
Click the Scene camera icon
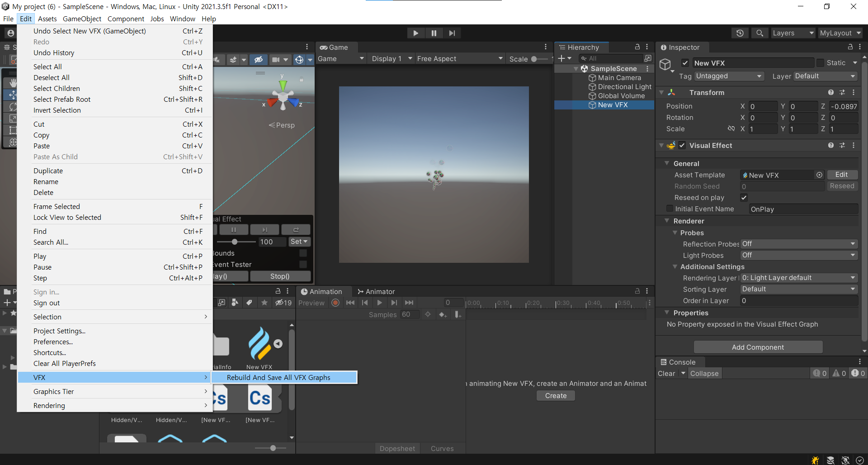pyautogui.click(x=276, y=59)
